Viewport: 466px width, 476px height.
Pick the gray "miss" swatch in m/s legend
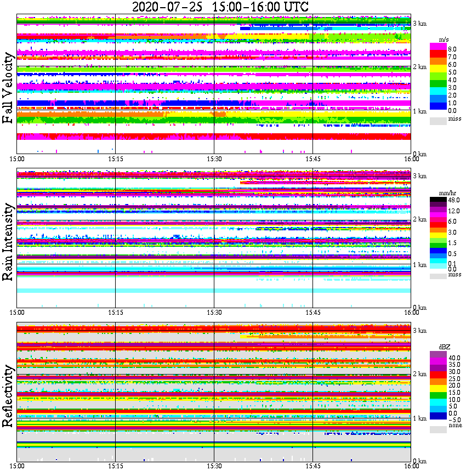point(438,121)
